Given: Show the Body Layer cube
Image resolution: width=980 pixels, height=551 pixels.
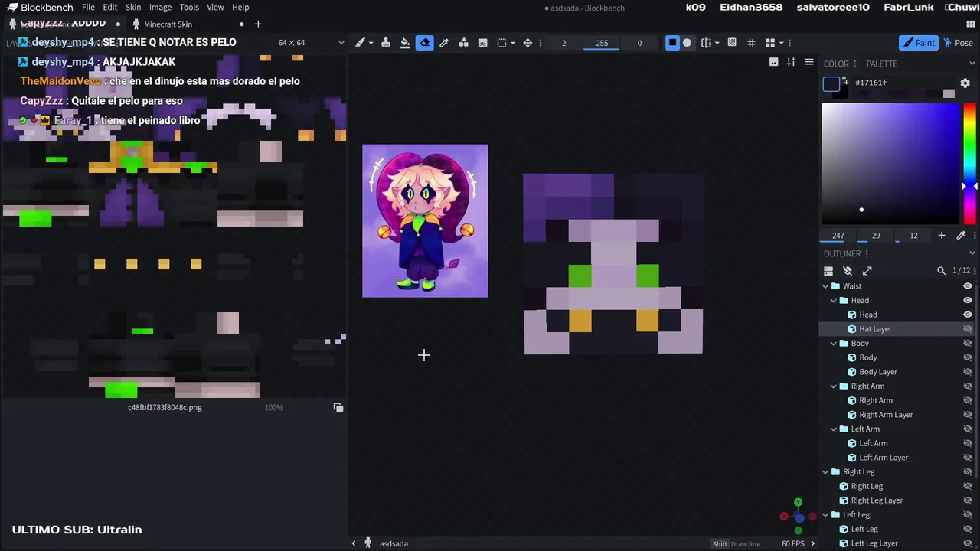Looking at the screenshot, I should click(x=968, y=372).
